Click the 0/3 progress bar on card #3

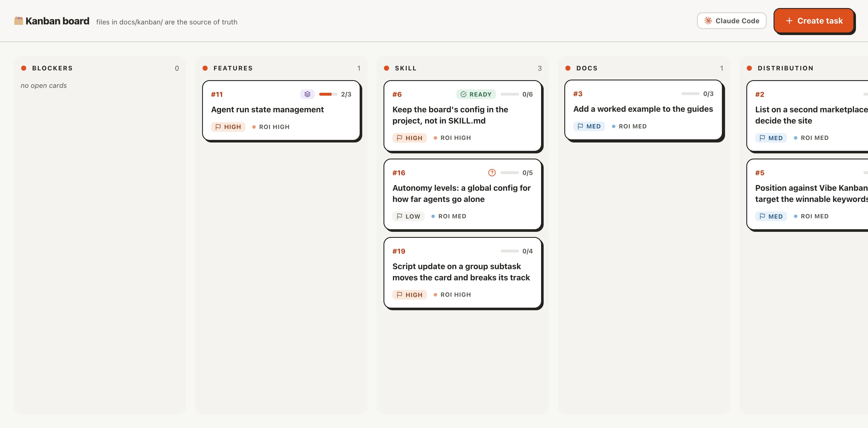coord(690,94)
